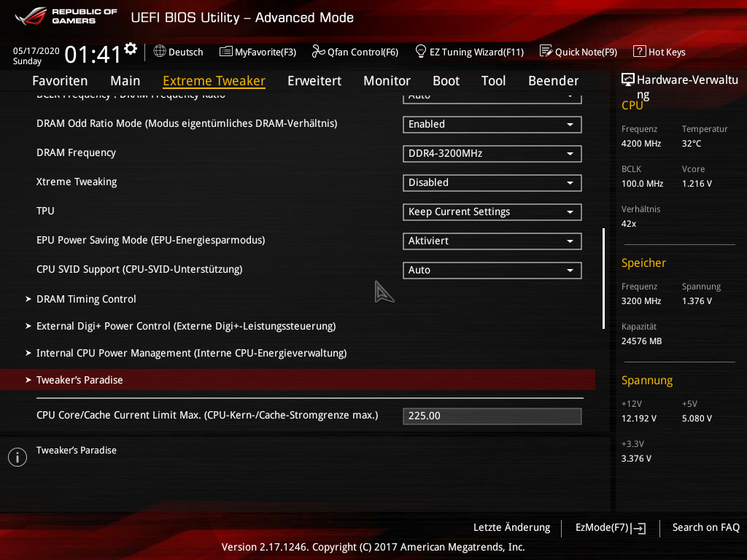Select the Extreme Tweaker tab
Screen dimensions: 747x560
coord(214,81)
